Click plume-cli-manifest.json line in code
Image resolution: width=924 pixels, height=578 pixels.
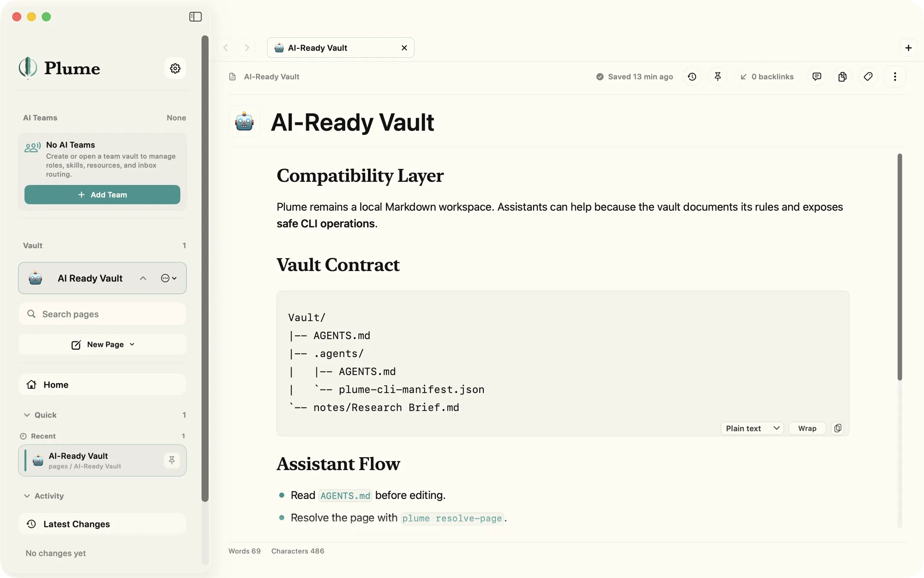[412, 390]
